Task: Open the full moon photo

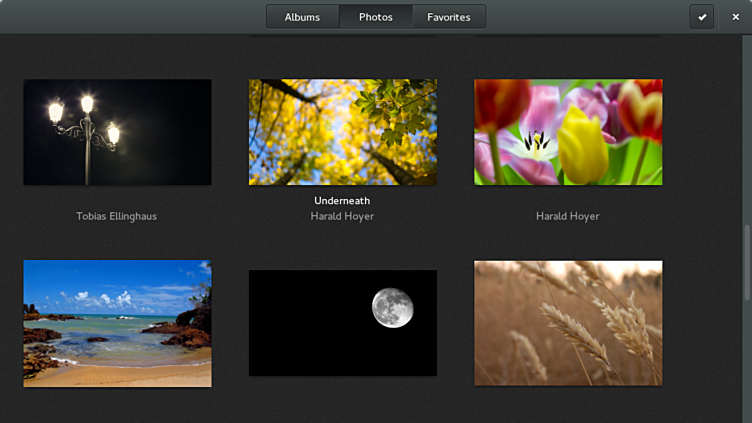Action: (342, 323)
